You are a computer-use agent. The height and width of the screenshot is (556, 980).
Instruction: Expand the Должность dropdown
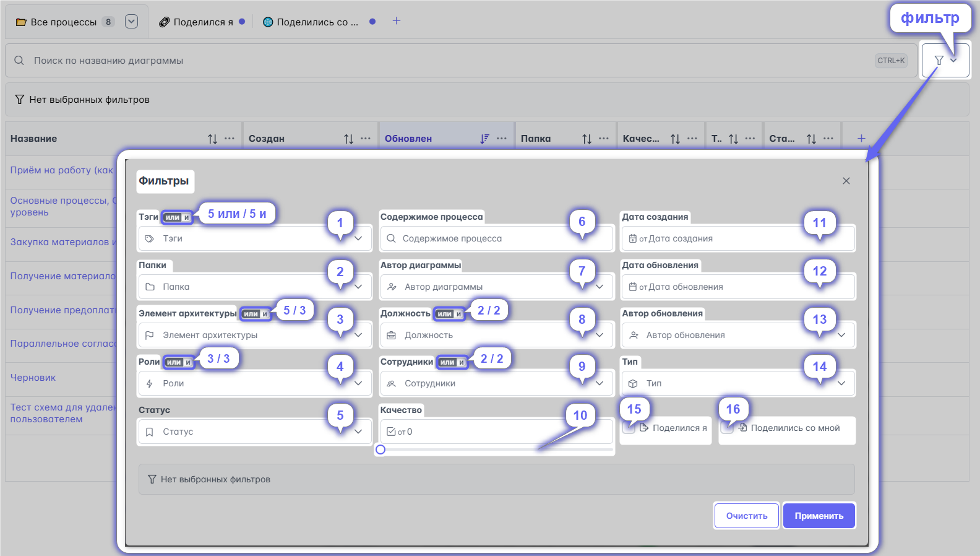tap(600, 335)
